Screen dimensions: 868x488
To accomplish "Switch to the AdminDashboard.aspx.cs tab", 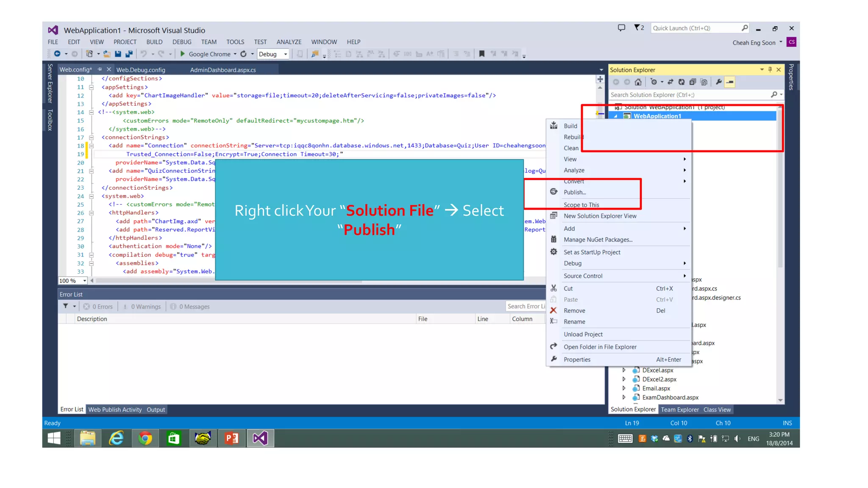I will [223, 70].
